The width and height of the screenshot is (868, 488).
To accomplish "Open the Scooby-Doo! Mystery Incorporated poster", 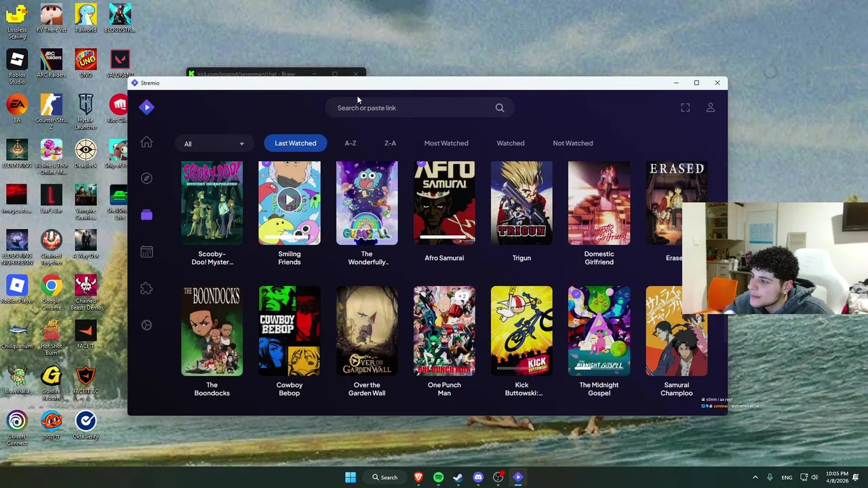I will pyautogui.click(x=212, y=203).
